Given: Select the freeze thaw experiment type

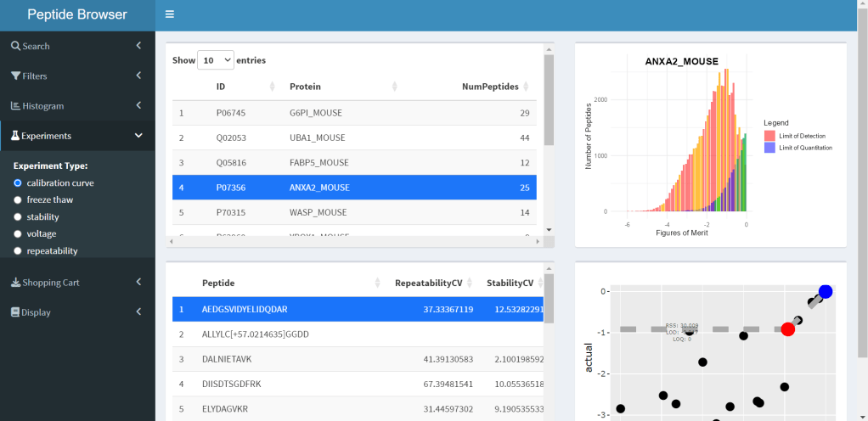Looking at the screenshot, I should 18,200.
